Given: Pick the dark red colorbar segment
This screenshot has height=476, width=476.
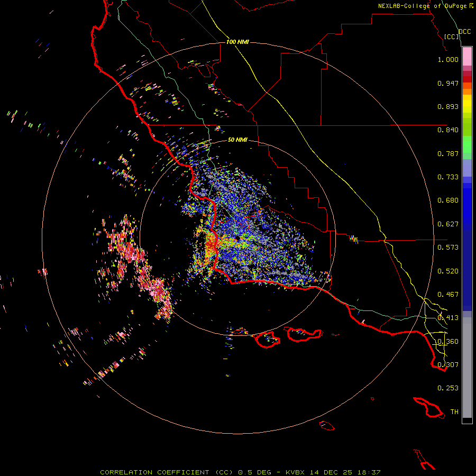Looking at the screenshot, I should (x=467, y=79).
